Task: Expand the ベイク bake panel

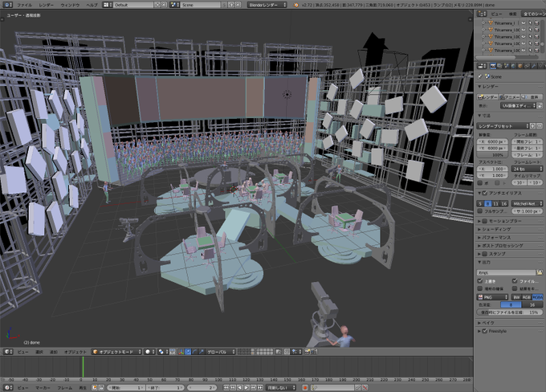Action: [487, 323]
